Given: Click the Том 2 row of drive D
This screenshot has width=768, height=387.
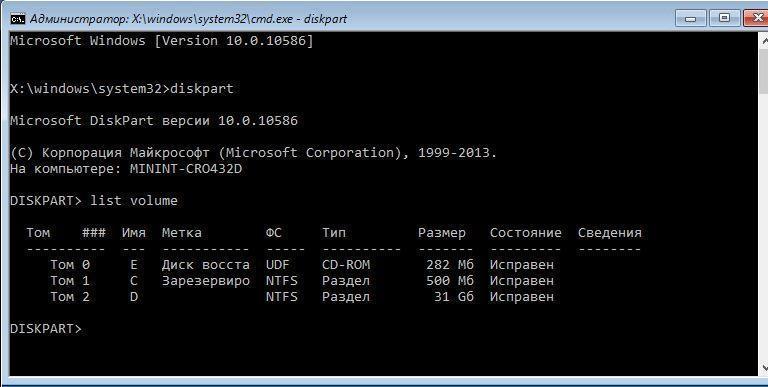Looking at the screenshot, I should (302, 297).
